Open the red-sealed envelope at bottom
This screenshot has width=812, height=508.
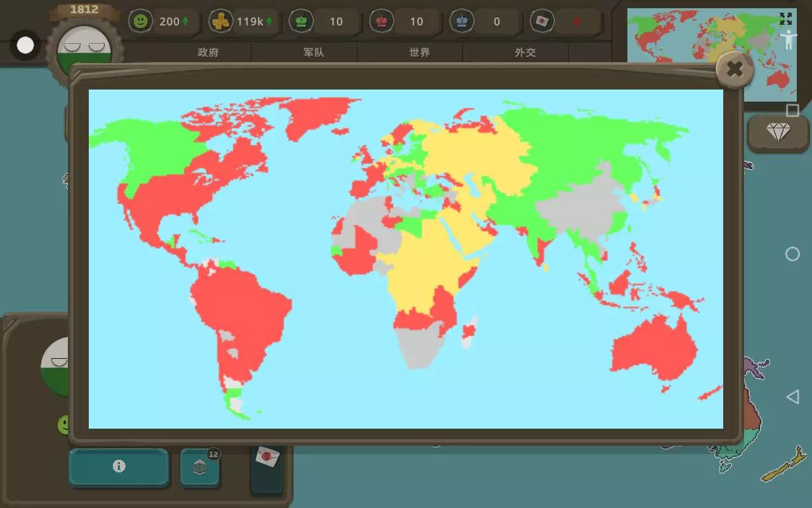click(267, 457)
